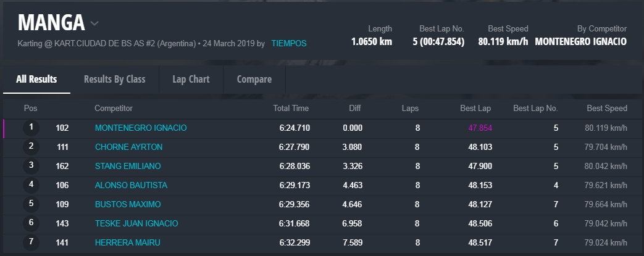View ALONSO BAUTISTA competitor details

point(131,186)
